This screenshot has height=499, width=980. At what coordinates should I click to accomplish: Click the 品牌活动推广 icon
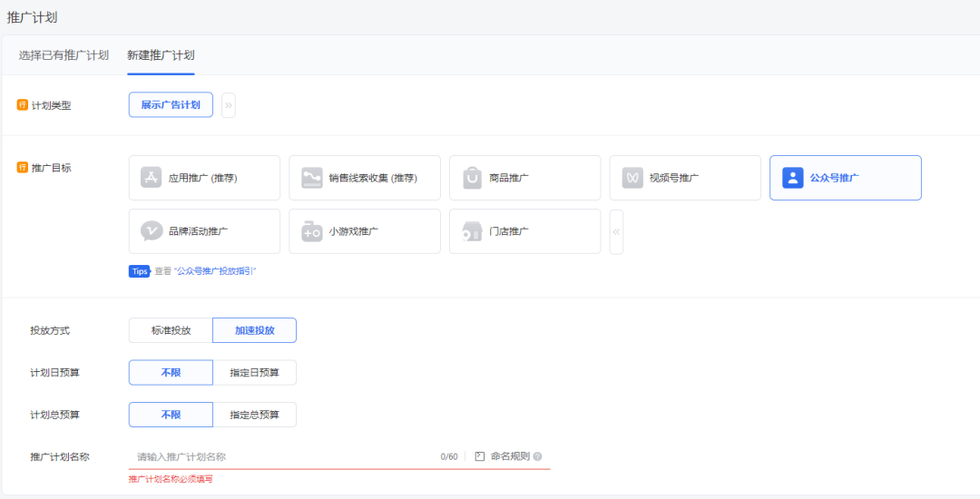tap(152, 231)
